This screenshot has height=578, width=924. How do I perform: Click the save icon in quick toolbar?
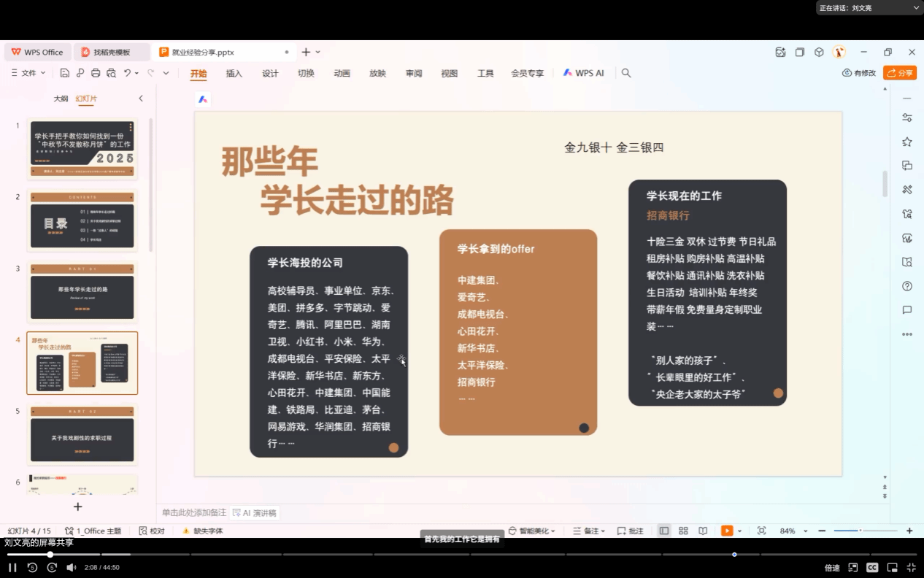(x=65, y=73)
